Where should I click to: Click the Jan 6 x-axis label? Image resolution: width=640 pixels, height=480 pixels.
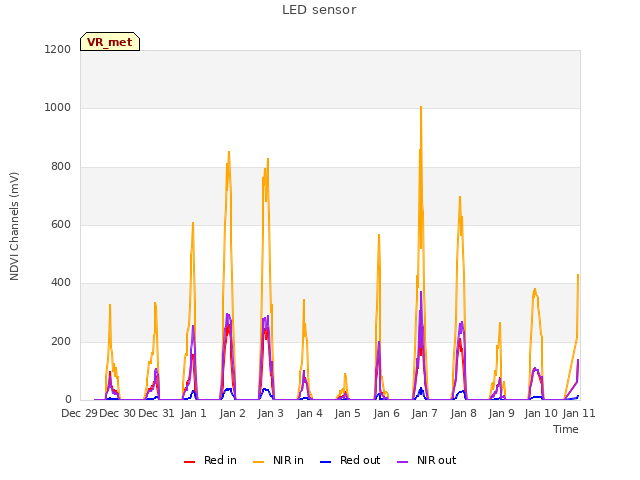386,413
